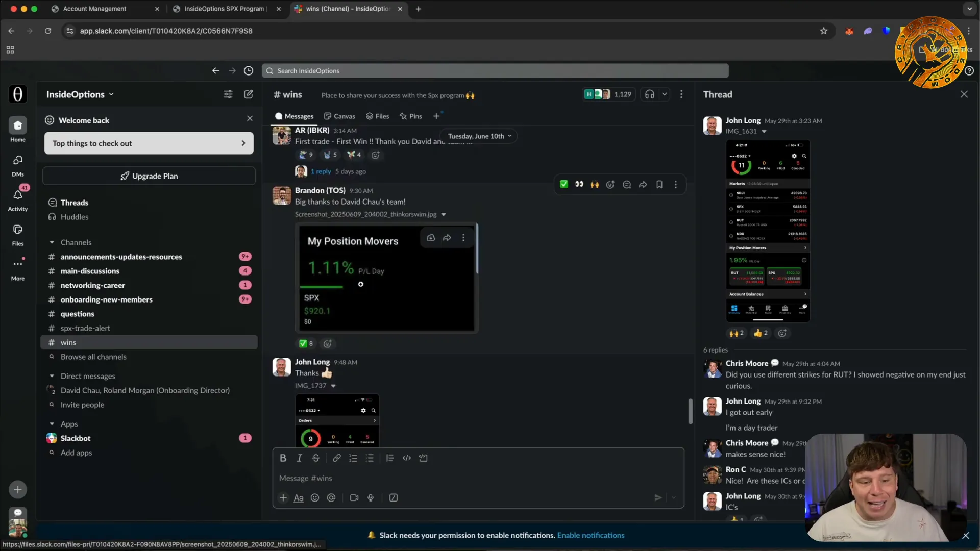Click the compose new message icon
Image resolution: width=980 pixels, height=551 pixels.
249,94
